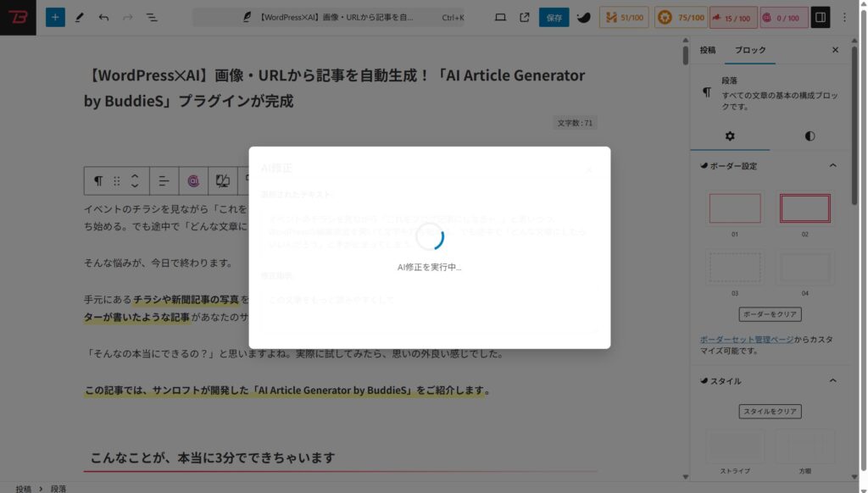Click the 段落 breadcrumb at bottom

[58, 489]
